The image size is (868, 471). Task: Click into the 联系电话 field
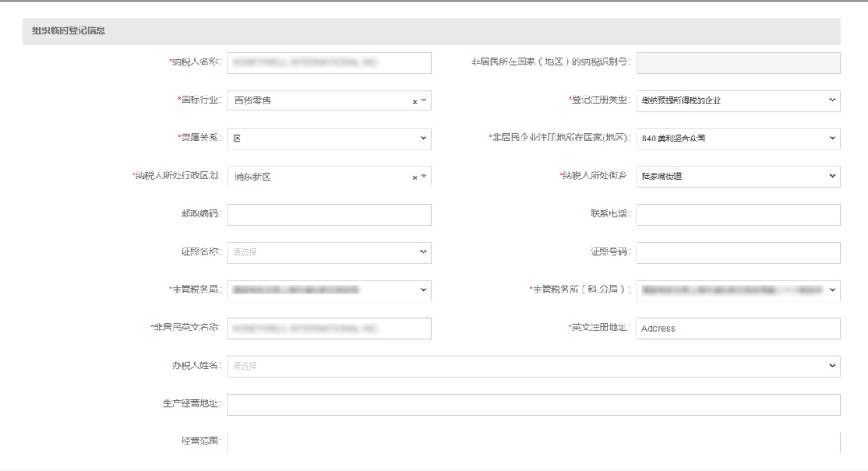pos(737,215)
